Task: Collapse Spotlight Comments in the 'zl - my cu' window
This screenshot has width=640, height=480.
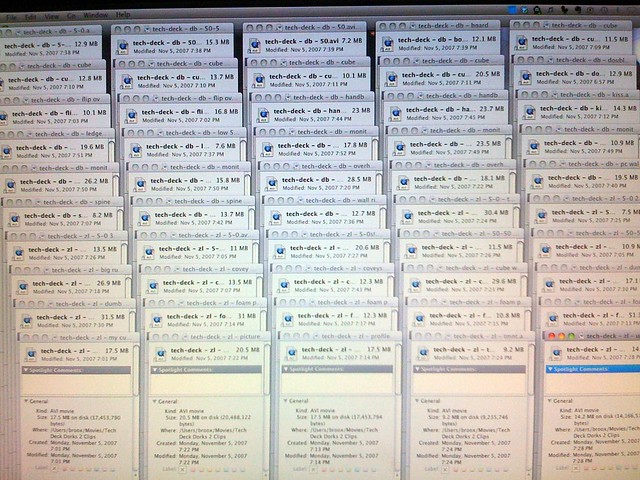Action: (x=26, y=370)
